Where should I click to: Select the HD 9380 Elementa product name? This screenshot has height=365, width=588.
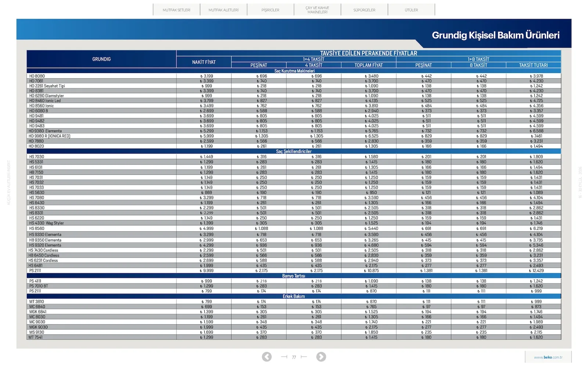pos(45,131)
